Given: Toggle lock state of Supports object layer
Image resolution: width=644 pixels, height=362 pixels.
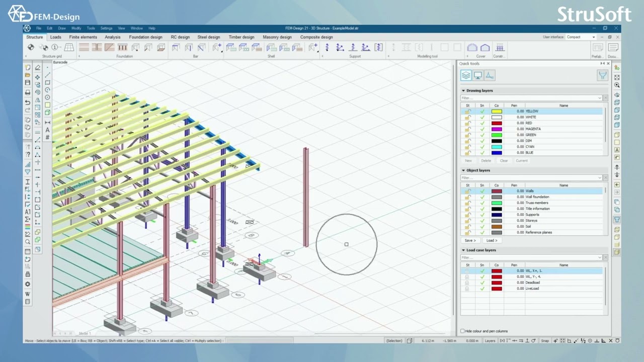Looking at the screenshot, I should click(x=467, y=215).
